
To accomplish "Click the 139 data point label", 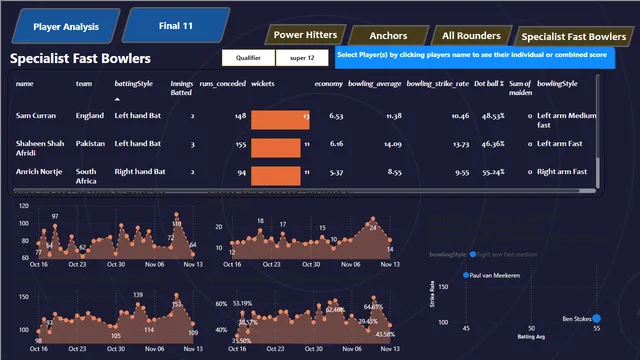I will (138, 295).
